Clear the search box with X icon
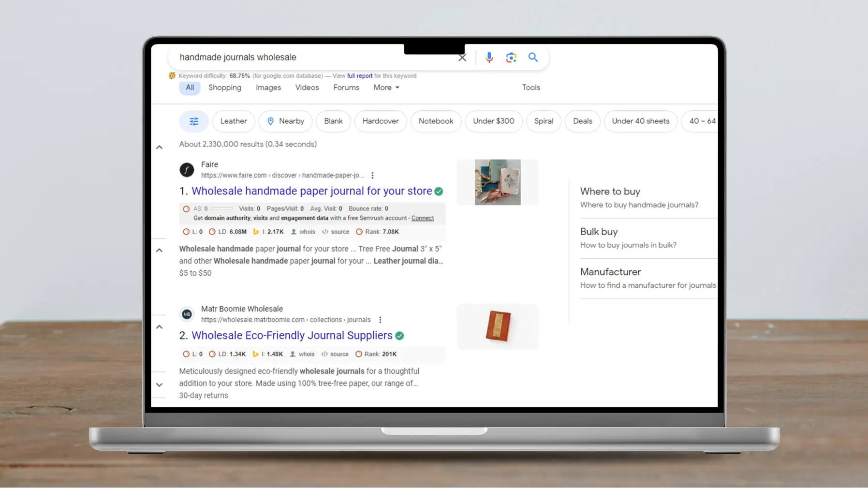 point(462,58)
